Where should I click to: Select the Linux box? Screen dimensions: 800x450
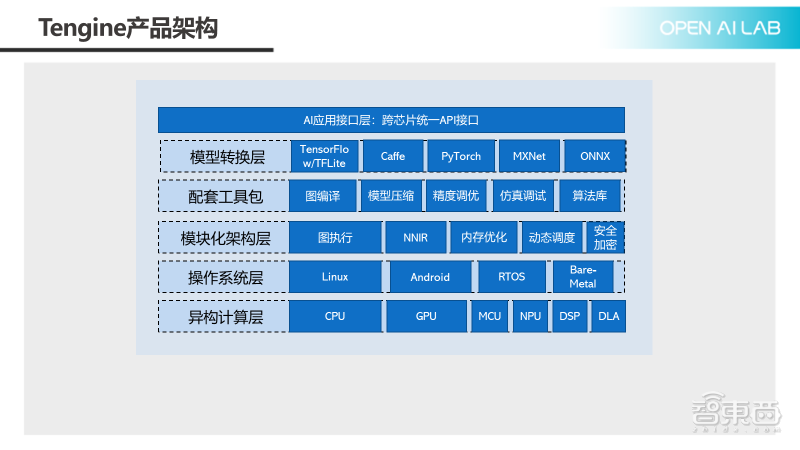(335, 277)
